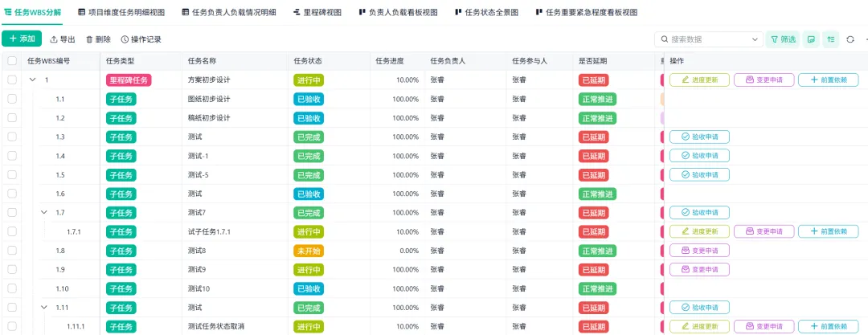Screen dimensions: 868x335
Task: Click 进度更新 for 测试任务状态取消
Action: click(x=699, y=326)
